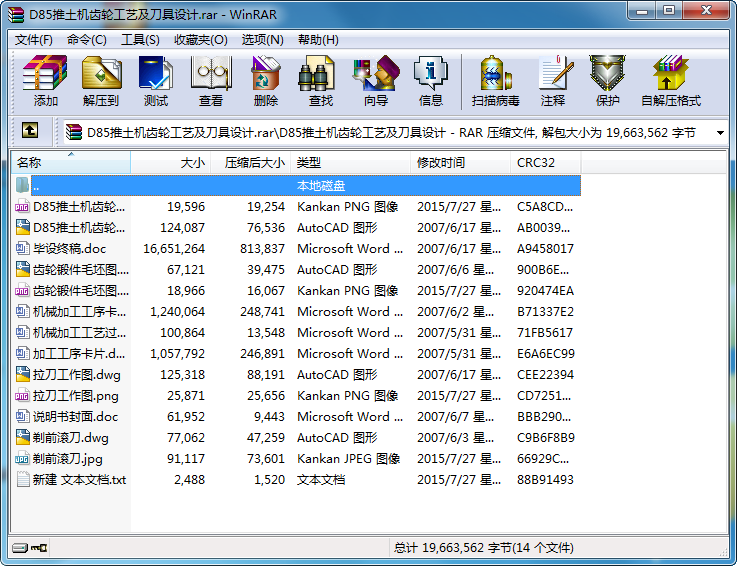The image size is (737, 566).
Task: Click the Extract To (解压到) icon
Action: point(101,73)
